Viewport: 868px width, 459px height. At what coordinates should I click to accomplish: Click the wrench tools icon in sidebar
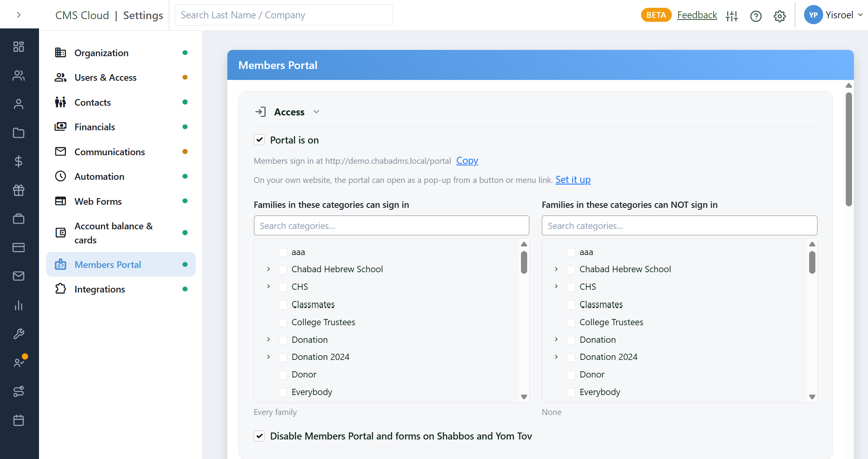(x=19, y=334)
